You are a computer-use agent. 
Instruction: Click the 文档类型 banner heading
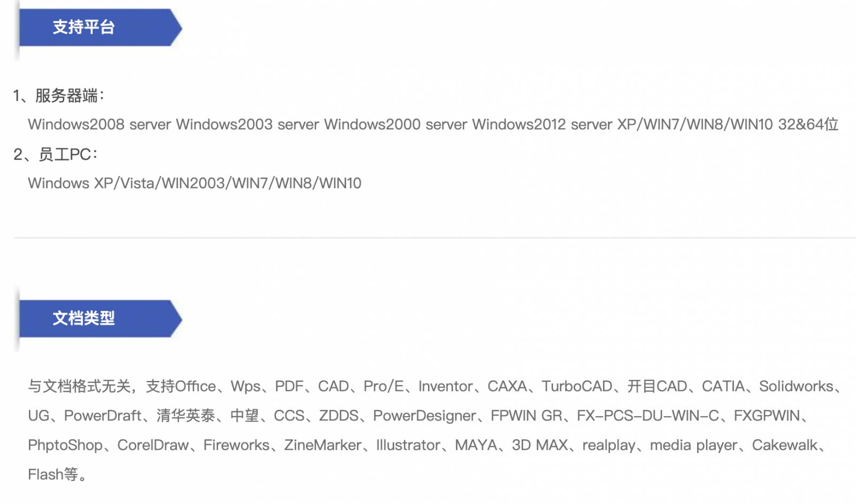tap(84, 318)
